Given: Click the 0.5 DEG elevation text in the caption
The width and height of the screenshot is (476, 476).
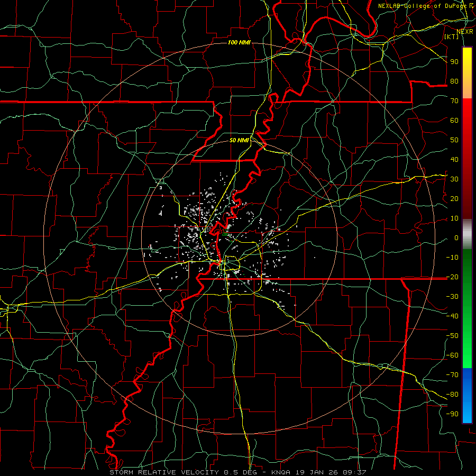Looking at the screenshot, I should tap(240, 472).
